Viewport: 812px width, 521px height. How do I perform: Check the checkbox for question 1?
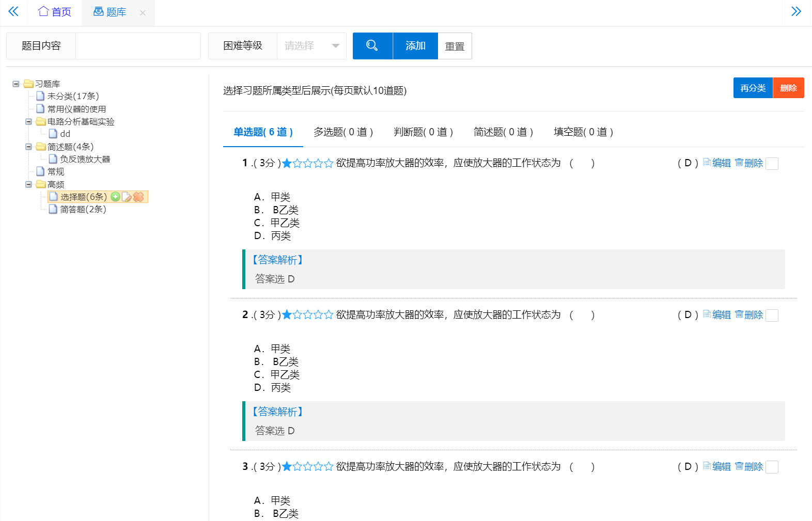772,164
